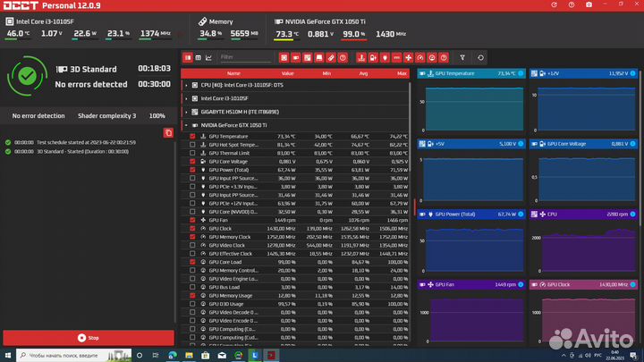Toggle the CPU sensor filter icon
Screen dimensions: 644x362
pos(284,57)
